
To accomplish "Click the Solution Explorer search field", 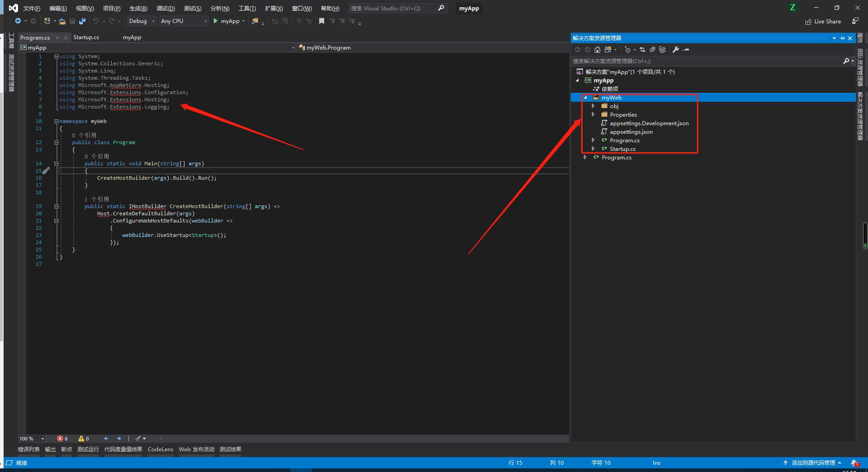I will 707,61.
